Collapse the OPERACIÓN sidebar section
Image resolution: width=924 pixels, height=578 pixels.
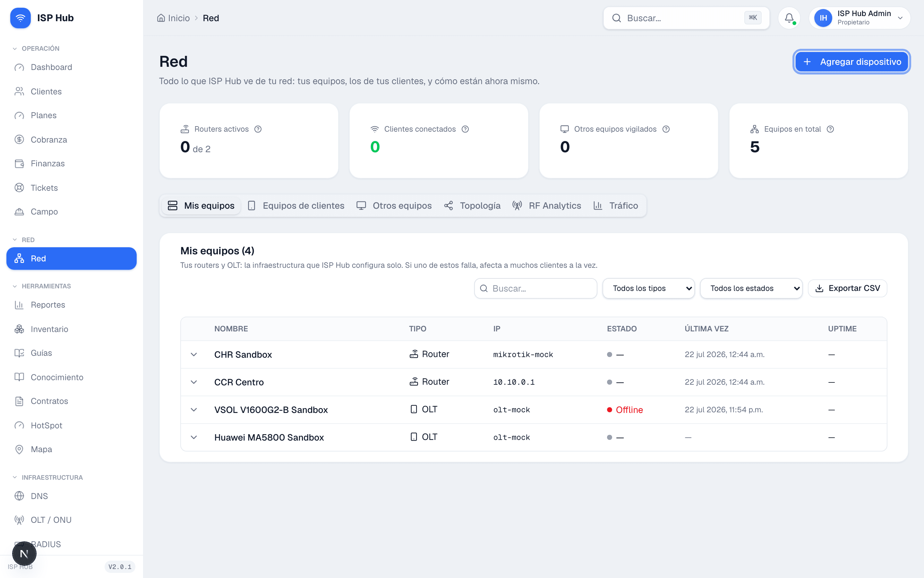pos(36,48)
